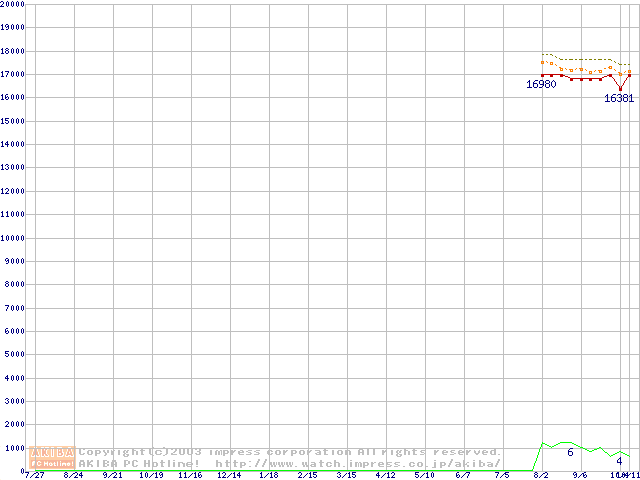Click the last red square marker at the right edge
Viewport: 640px width, 480px height.
click(x=629, y=75)
